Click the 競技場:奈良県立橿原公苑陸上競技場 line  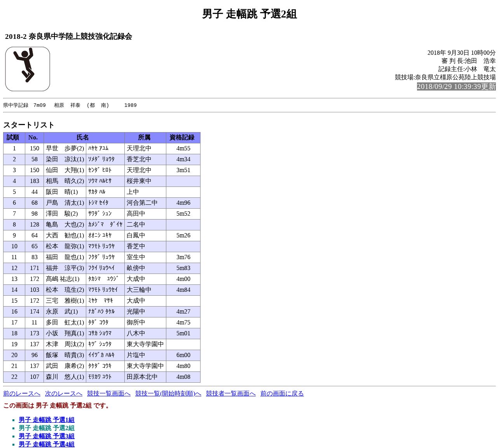tap(445, 77)
